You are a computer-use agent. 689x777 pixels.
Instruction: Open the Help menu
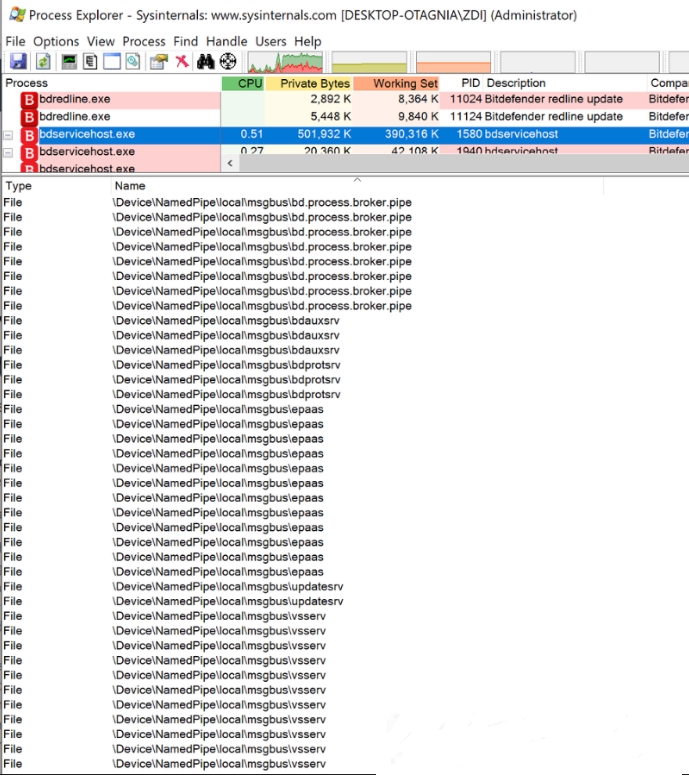pos(308,42)
